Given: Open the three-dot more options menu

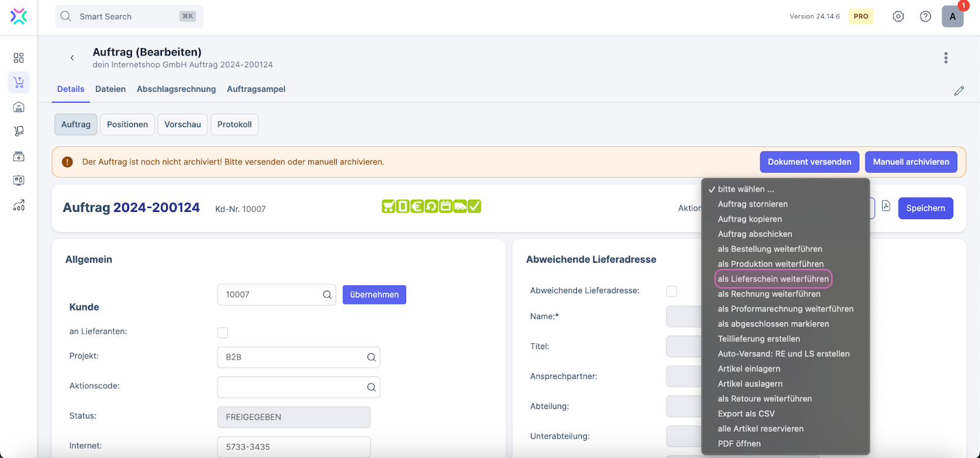Looking at the screenshot, I should click(x=946, y=58).
